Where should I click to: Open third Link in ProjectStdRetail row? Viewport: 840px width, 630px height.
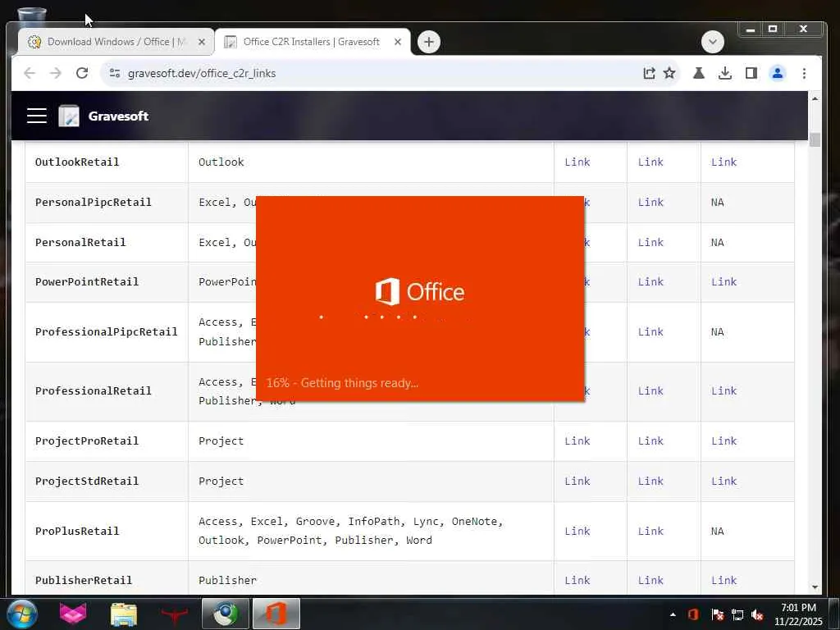[724, 481]
